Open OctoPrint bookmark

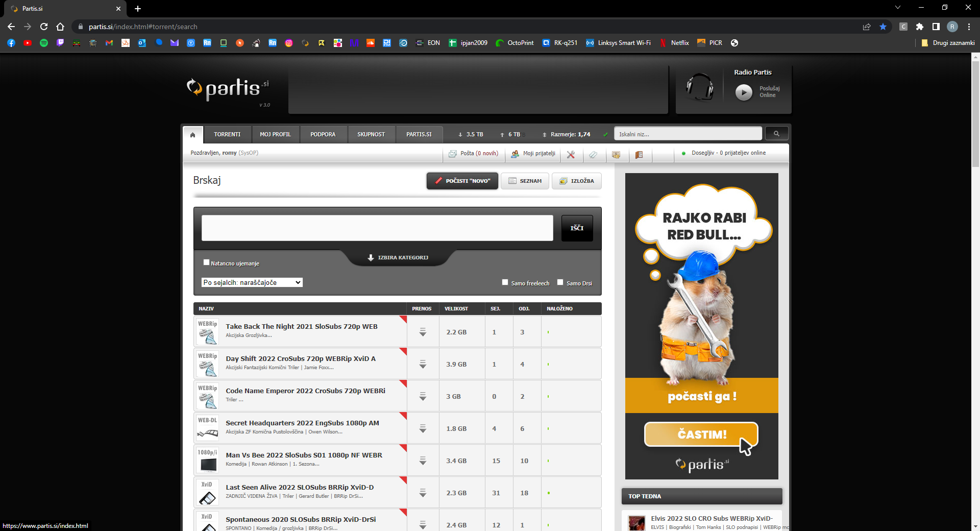[515, 43]
